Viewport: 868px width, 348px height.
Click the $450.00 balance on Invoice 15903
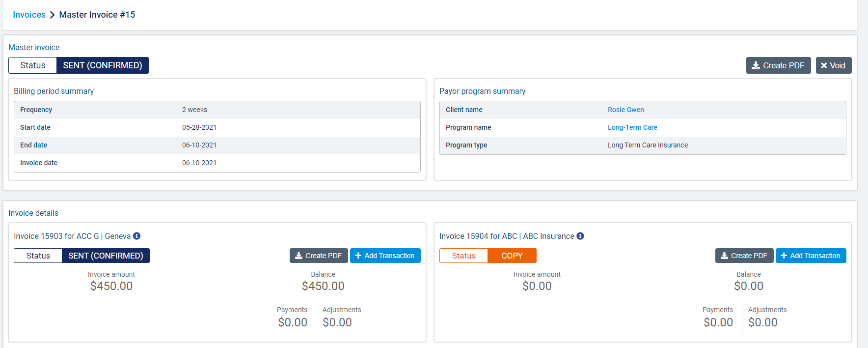point(323,286)
